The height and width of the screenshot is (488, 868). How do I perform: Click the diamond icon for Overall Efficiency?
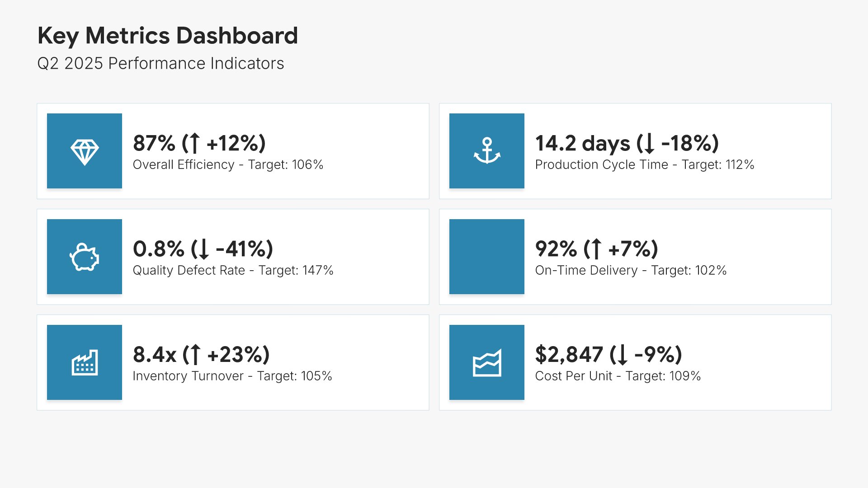click(85, 151)
